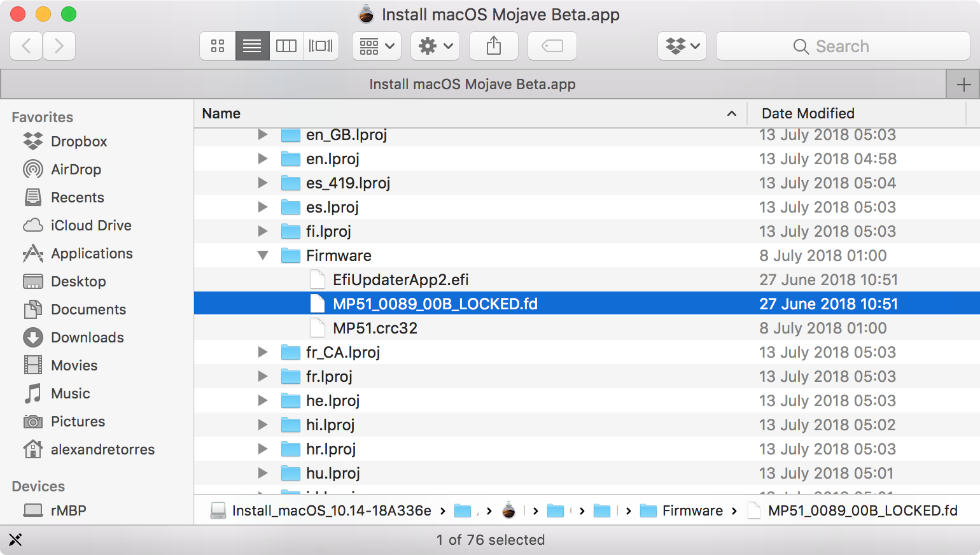Expand the fi.lproj folder
The height and width of the screenshot is (555, 980).
pyautogui.click(x=263, y=231)
